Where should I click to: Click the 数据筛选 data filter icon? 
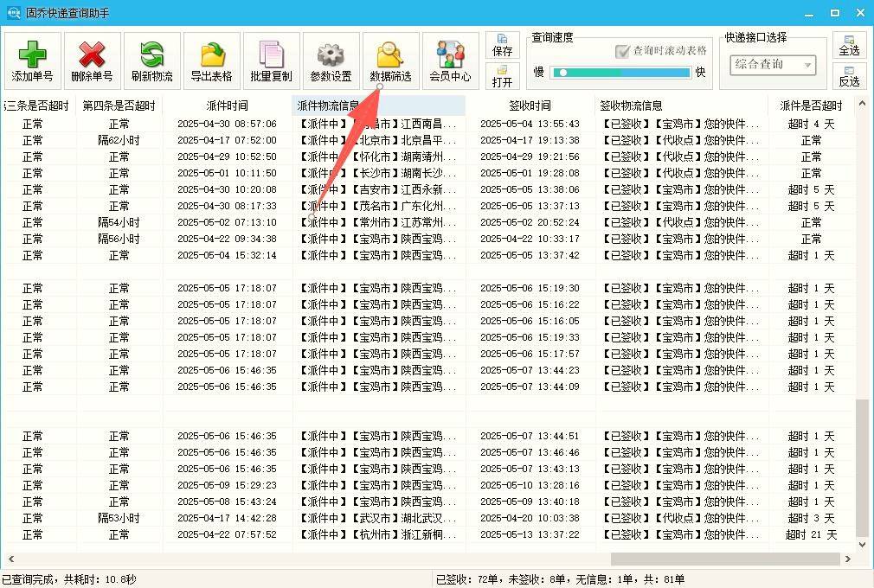coord(389,59)
